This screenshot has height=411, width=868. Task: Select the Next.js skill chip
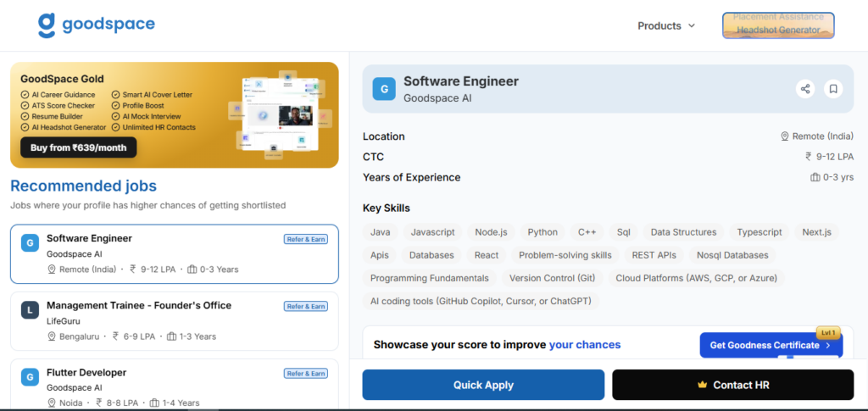point(817,232)
